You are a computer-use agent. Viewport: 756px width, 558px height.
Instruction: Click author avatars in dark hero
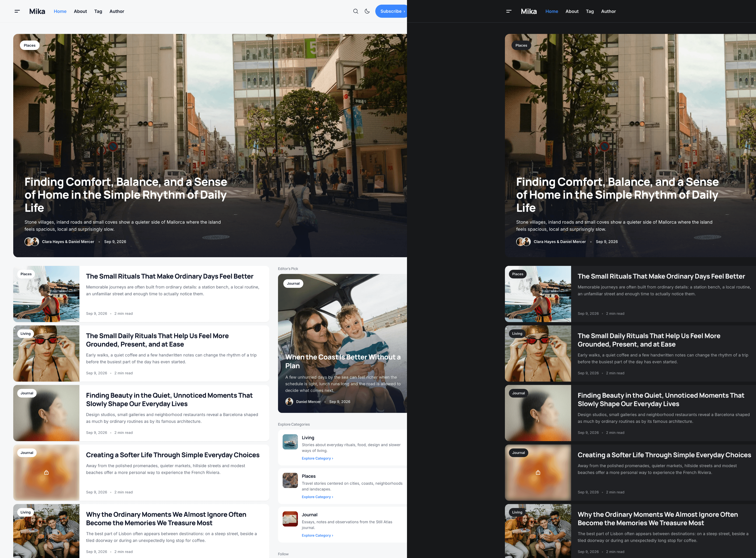(523, 241)
